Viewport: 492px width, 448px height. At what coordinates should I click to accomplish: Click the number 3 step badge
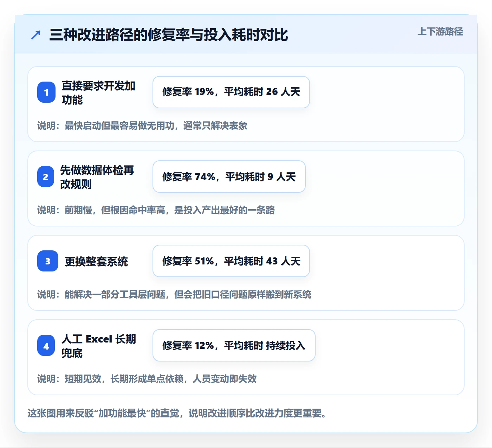click(x=48, y=261)
